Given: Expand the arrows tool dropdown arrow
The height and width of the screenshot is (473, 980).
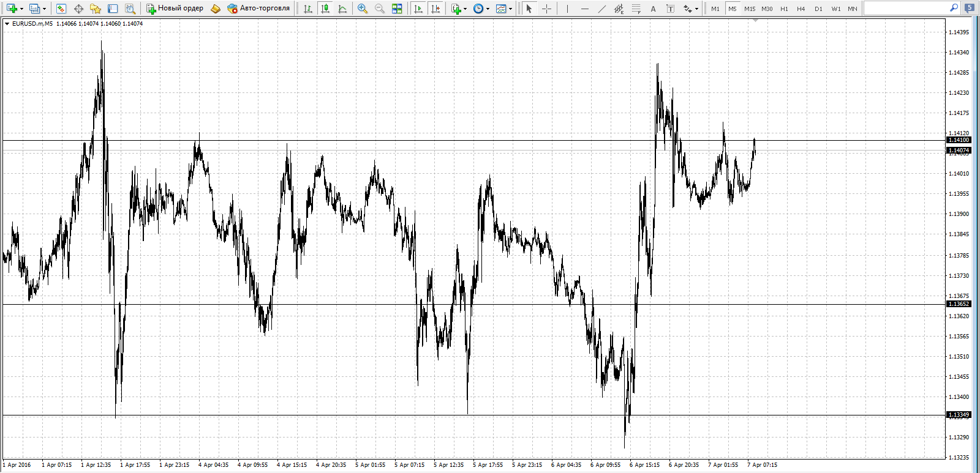Looking at the screenshot, I should coord(697,9).
